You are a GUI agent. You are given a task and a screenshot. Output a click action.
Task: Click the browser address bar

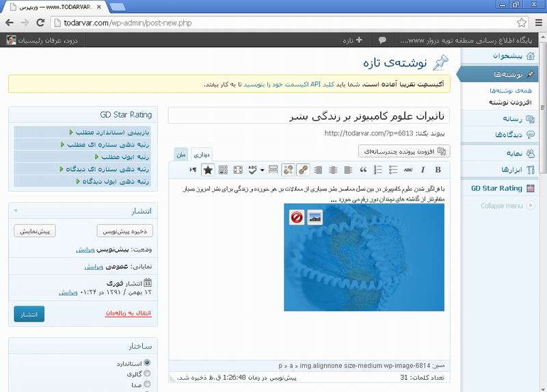coord(290,23)
